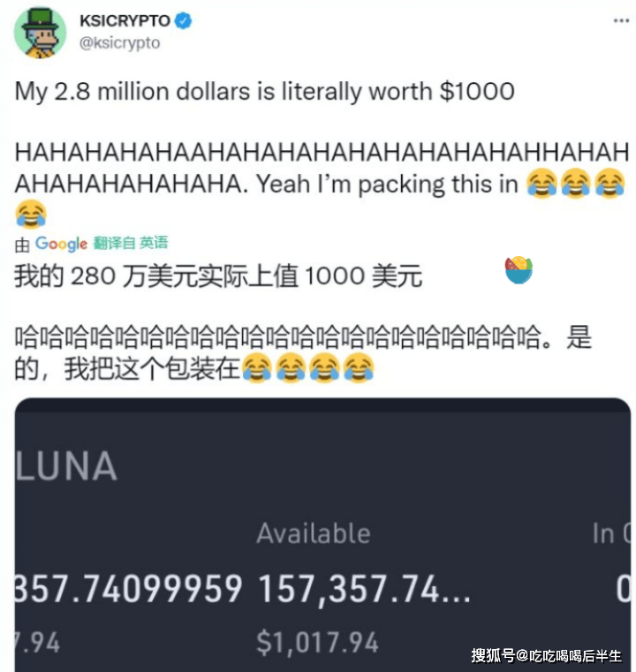Click the blue verified badge
Viewport: 636px width, 672px height.
point(184,20)
